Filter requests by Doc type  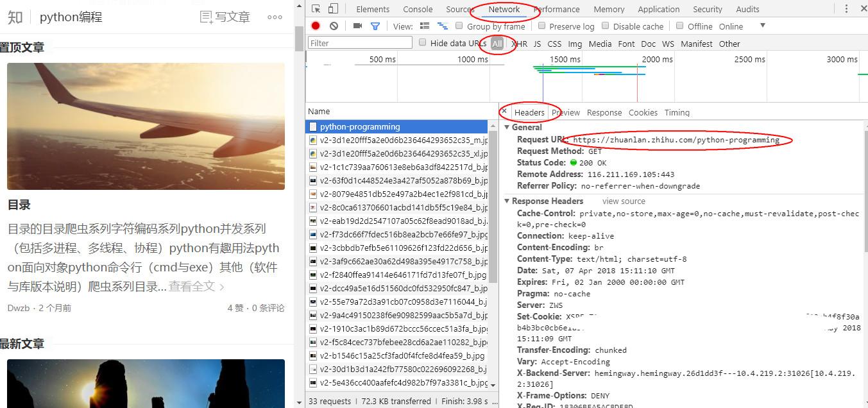click(649, 44)
